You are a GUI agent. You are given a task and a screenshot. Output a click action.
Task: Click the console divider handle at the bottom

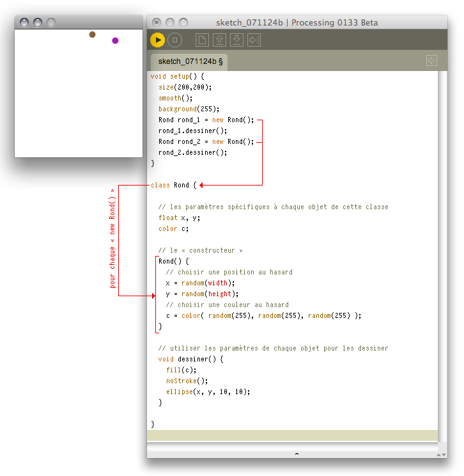(x=296, y=454)
